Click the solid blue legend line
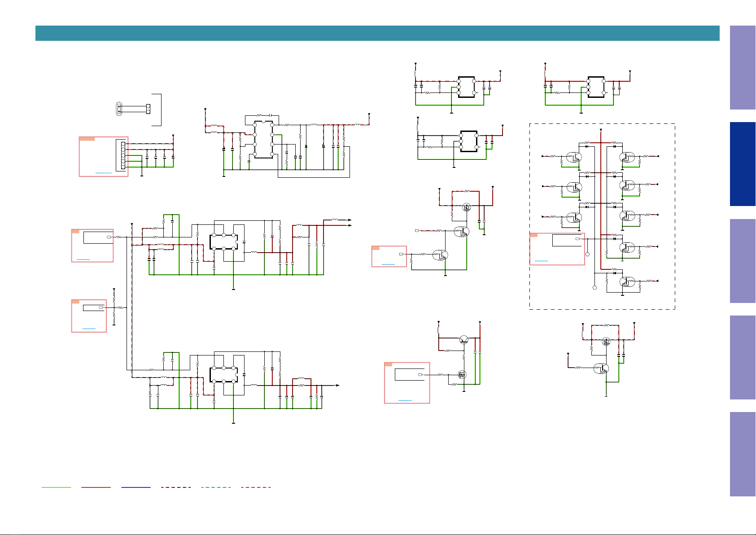This screenshot has width=756, height=535. pyautogui.click(x=136, y=487)
